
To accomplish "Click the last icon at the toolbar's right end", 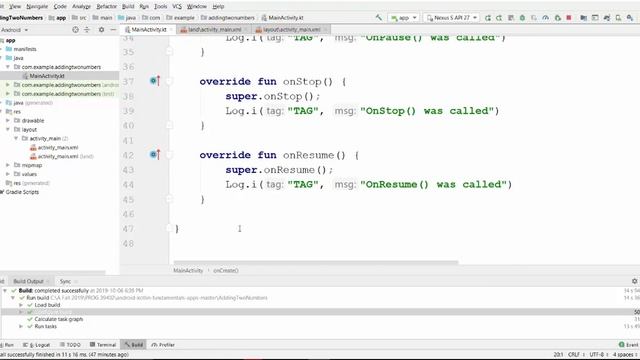I will pyautogui.click(x=630, y=18).
